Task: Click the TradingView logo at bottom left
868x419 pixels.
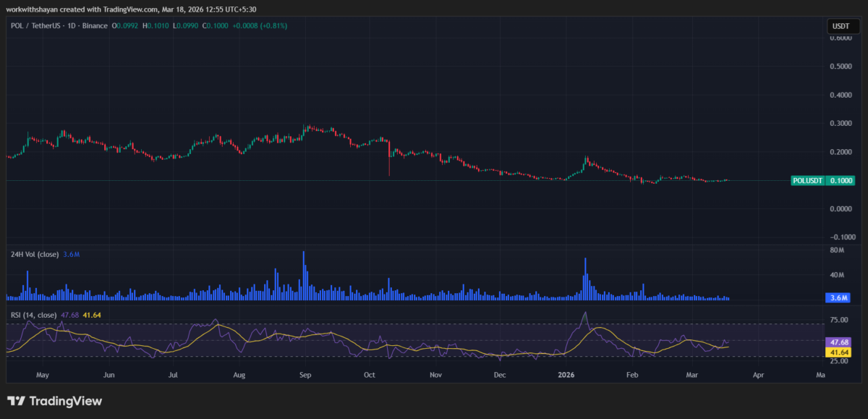Action: (x=54, y=400)
